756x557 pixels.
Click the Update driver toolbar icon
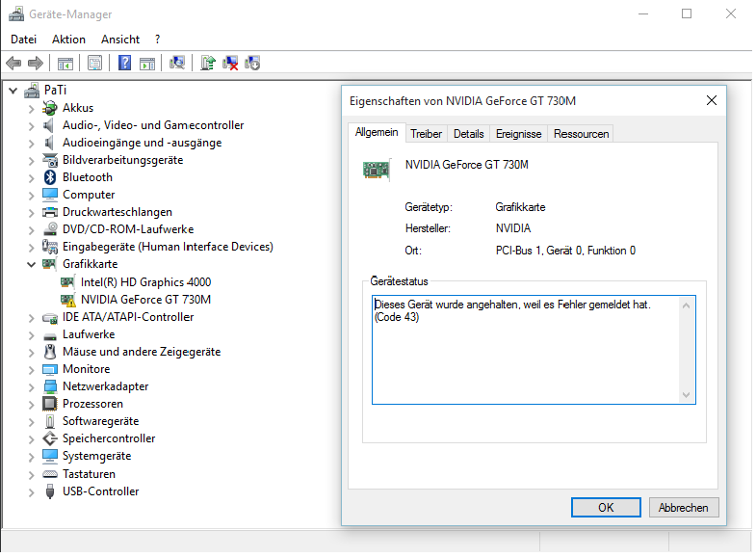(x=208, y=63)
